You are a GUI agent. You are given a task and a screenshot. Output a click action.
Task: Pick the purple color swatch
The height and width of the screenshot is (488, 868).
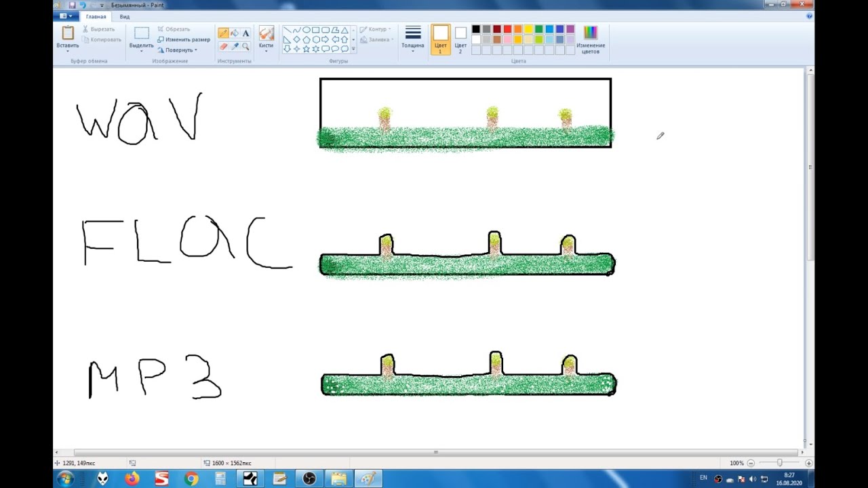570,29
